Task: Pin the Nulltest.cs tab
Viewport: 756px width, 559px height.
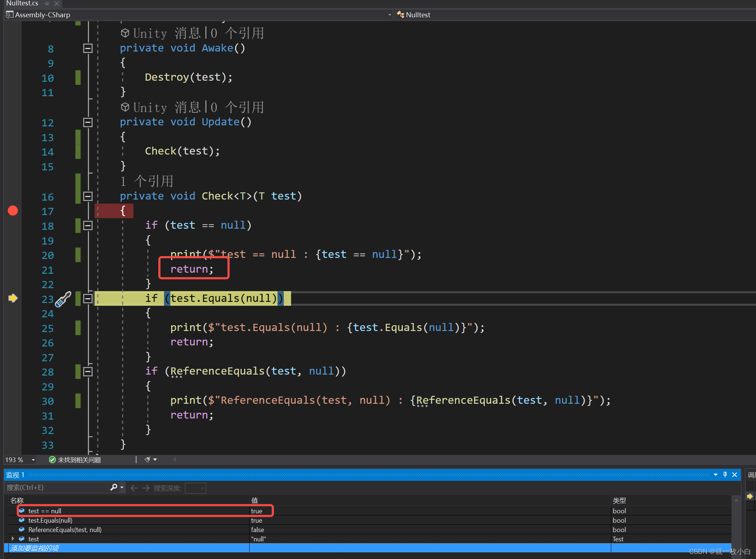Action: tap(47, 4)
